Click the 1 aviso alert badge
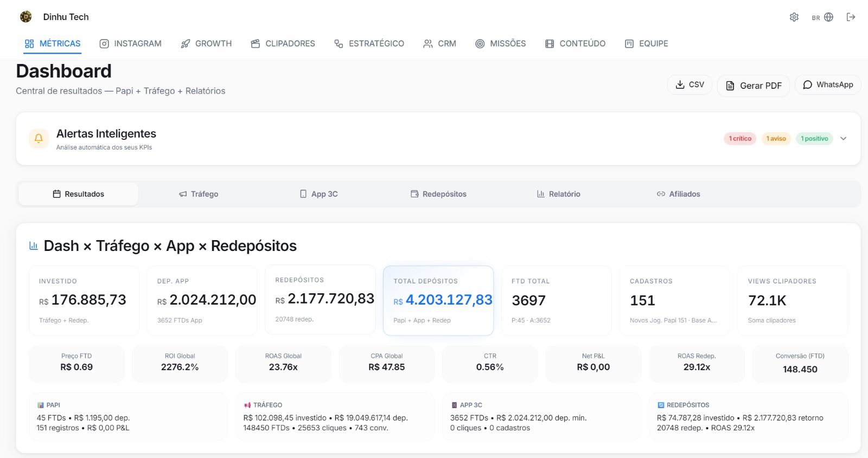The height and width of the screenshot is (458, 868). coord(776,139)
